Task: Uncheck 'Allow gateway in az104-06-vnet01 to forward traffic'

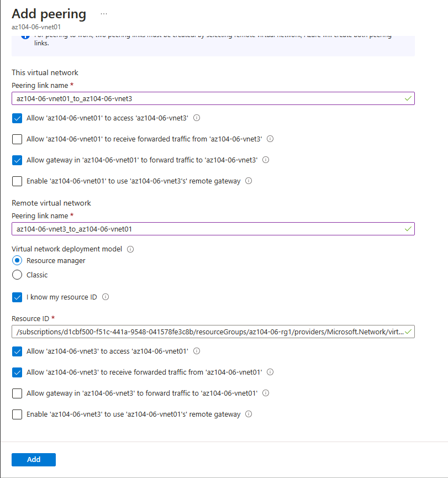Action: click(x=17, y=160)
